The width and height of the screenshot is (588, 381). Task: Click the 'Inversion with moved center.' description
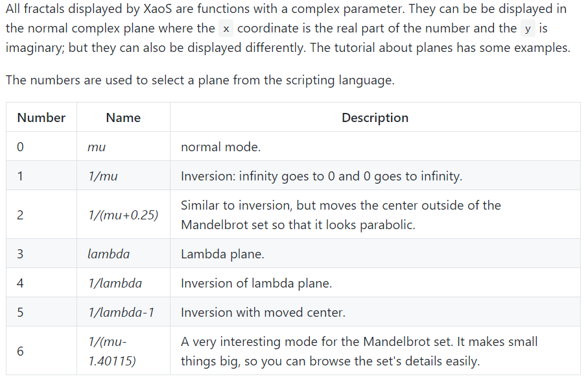(263, 312)
